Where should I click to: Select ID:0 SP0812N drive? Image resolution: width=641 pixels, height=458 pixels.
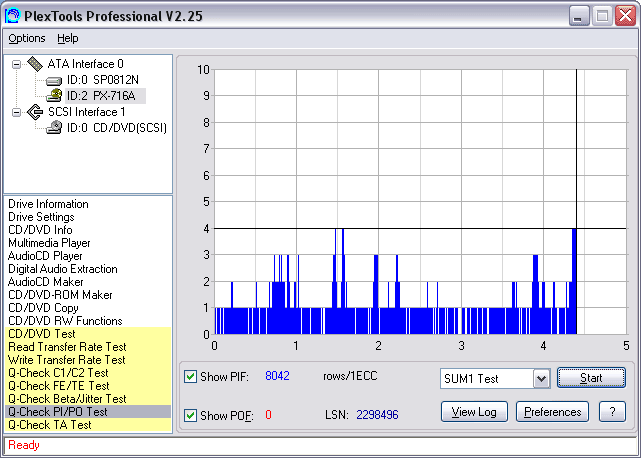[103, 80]
